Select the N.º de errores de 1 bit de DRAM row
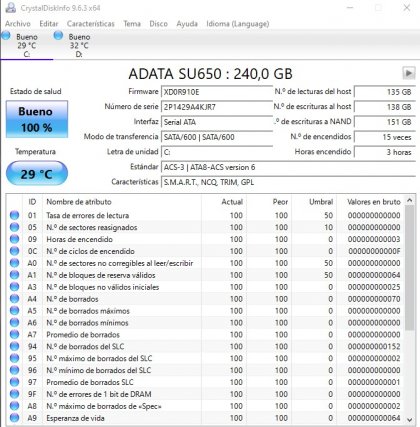This screenshot has height=427, width=420. tap(205, 394)
